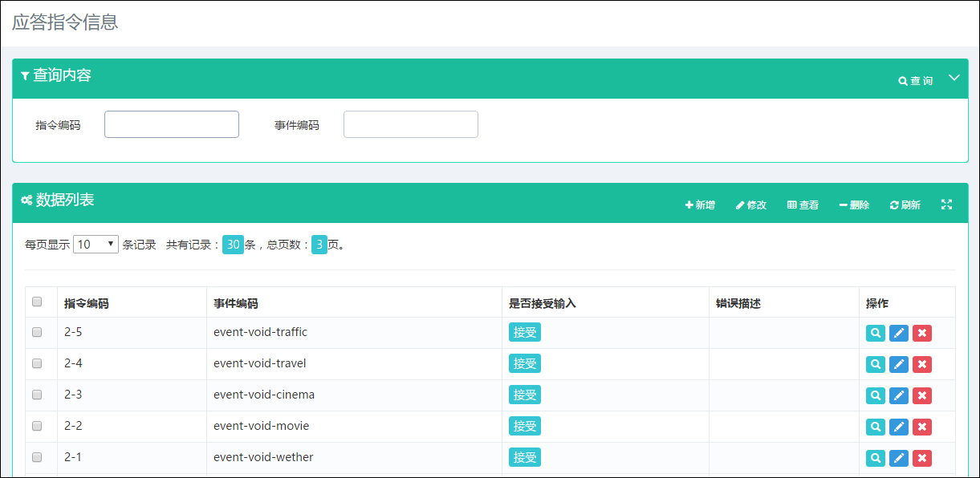The height and width of the screenshot is (478, 980).
Task: Click the 接受 badge in row 2-4
Action: pyautogui.click(x=525, y=363)
